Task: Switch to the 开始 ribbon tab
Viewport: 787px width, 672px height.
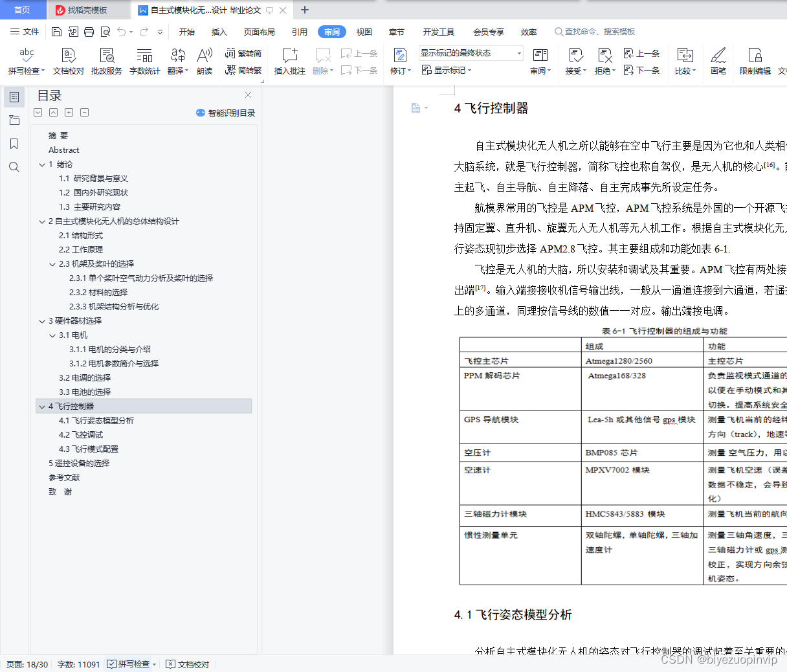Action: pos(187,32)
